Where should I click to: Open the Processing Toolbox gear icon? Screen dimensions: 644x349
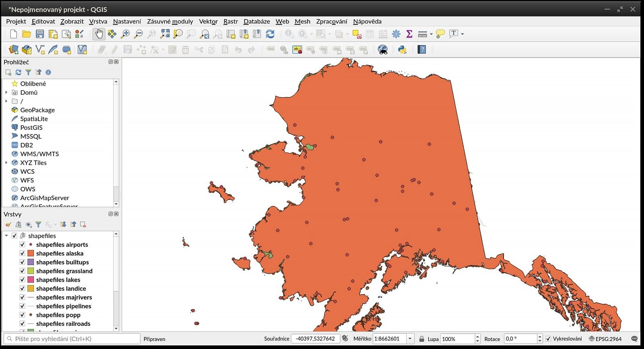click(396, 34)
